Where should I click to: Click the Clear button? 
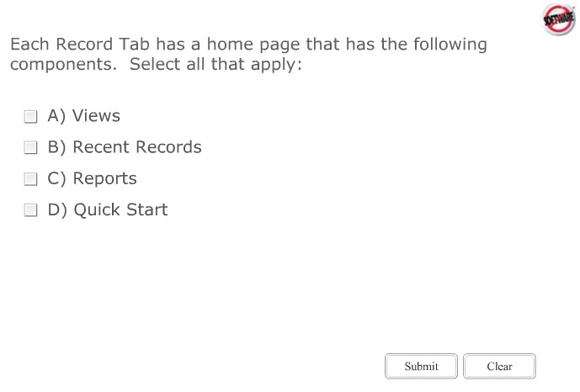point(499,366)
